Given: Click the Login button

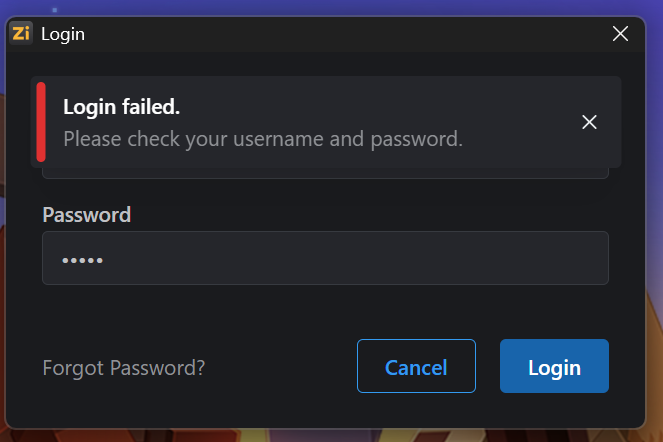Looking at the screenshot, I should click(554, 367).
